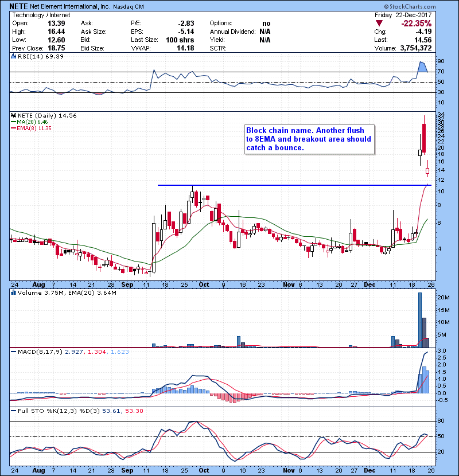Click the Annual Dividend N/A value

click(x=265, y=32)
